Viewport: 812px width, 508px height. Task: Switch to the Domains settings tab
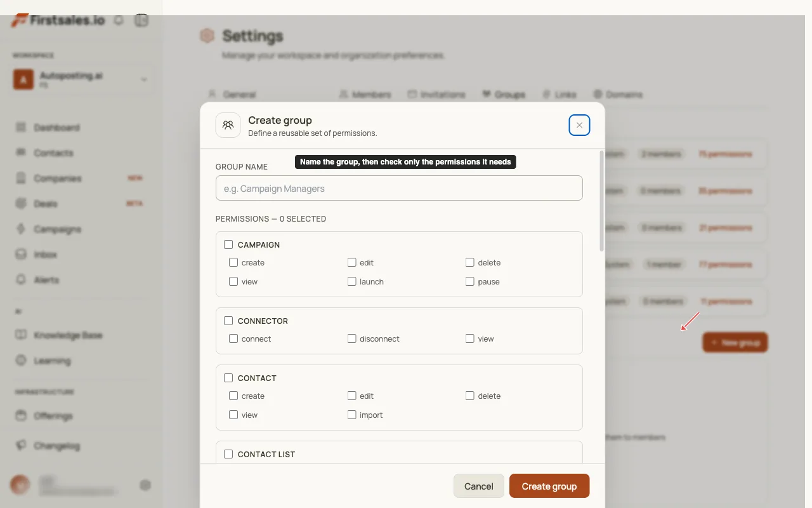(618, 95)
